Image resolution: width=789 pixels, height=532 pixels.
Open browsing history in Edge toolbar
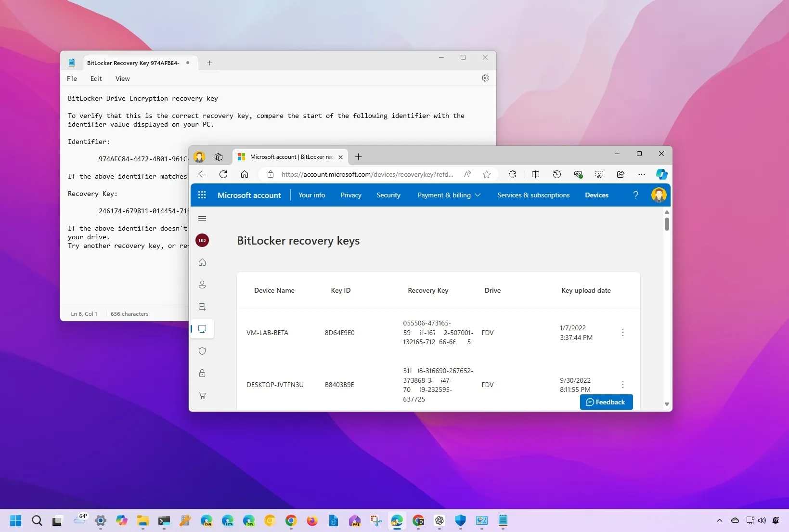pos(556,174)
